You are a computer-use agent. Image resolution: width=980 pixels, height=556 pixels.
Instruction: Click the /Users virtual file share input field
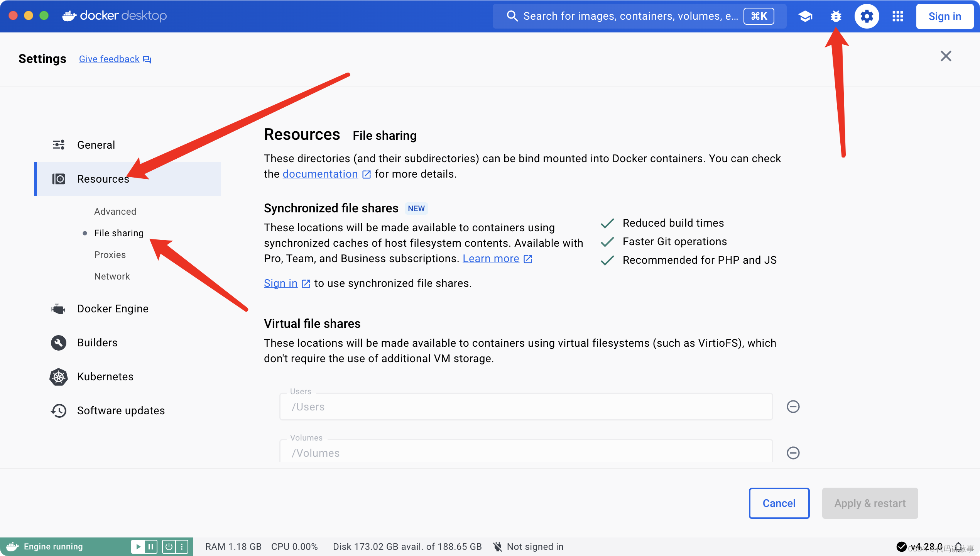pos(527,406)
